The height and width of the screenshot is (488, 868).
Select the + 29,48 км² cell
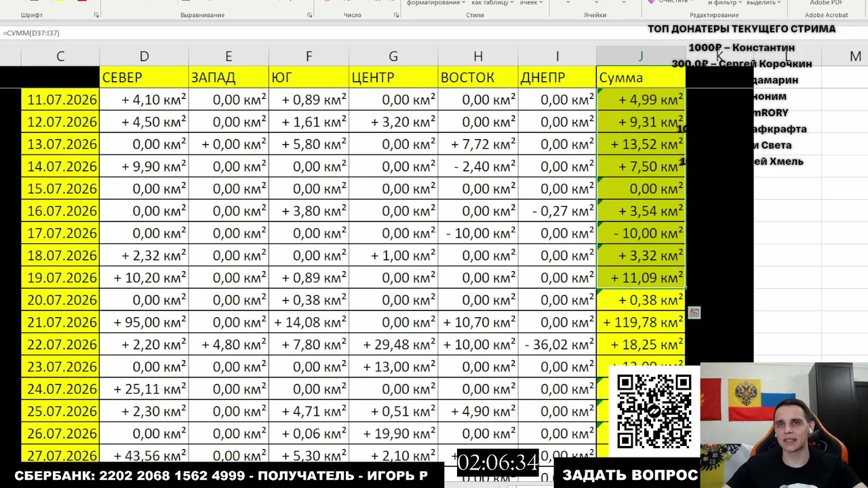point(393,345)
